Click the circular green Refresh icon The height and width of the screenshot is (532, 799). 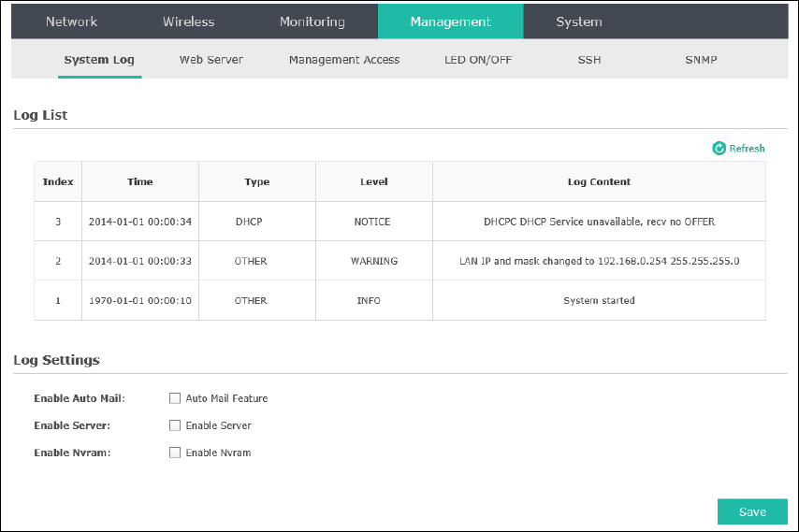click(719, 148)
